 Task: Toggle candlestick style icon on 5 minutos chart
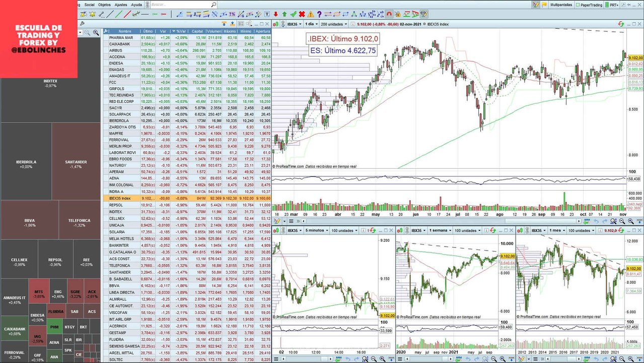[x=276, y=230]
